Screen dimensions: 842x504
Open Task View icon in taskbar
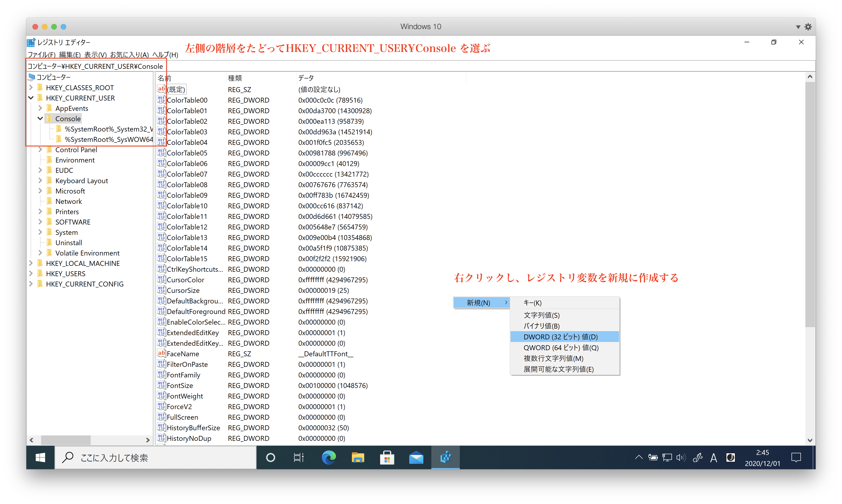click(x=299, y=458)
